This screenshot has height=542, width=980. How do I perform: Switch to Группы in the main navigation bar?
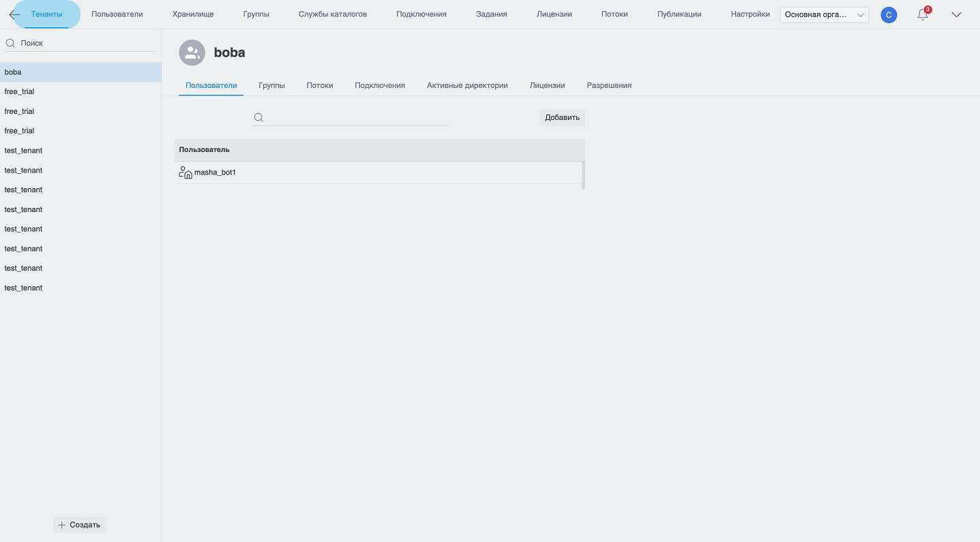(256, 14)
